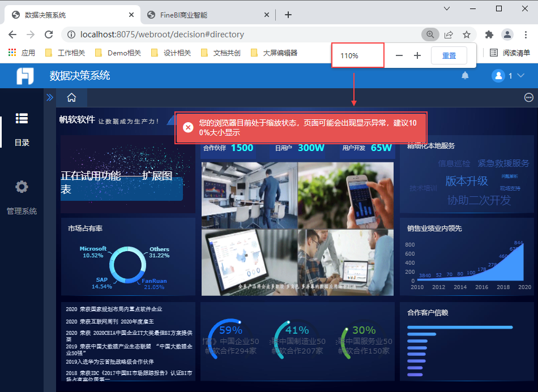Screen dimensions: 538x392
Task: Click the 30% progress gauge
Action: (x=362, y=338)
